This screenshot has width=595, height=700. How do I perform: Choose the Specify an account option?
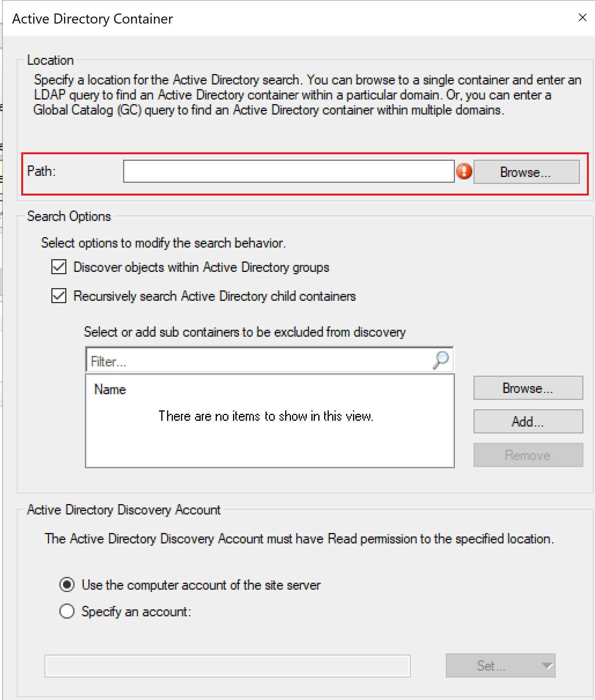click(x=67, y=611)
